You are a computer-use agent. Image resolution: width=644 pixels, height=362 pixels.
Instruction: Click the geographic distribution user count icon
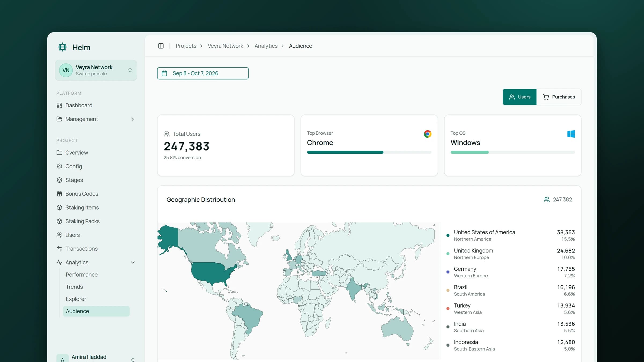click(x=546, y=200)
